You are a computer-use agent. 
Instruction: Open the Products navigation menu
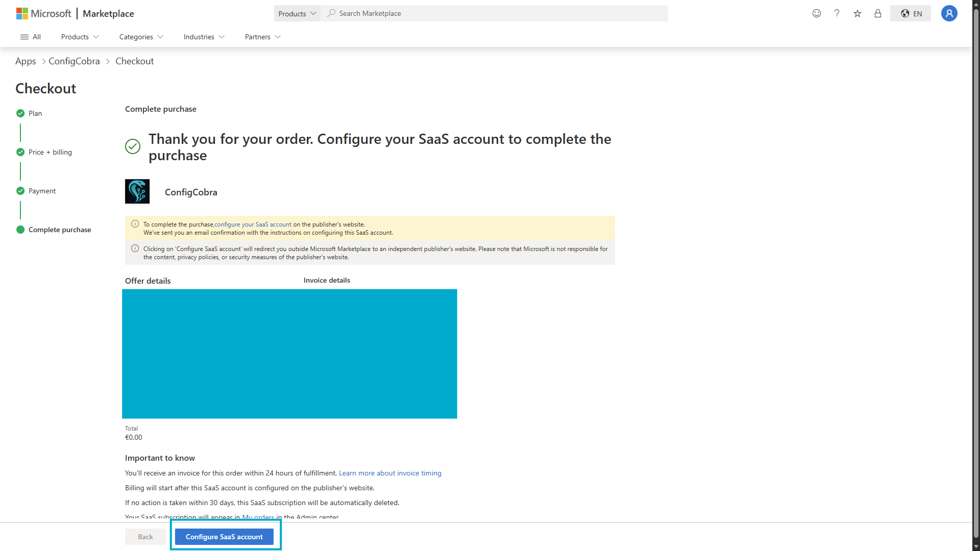(x=80, y=37)
